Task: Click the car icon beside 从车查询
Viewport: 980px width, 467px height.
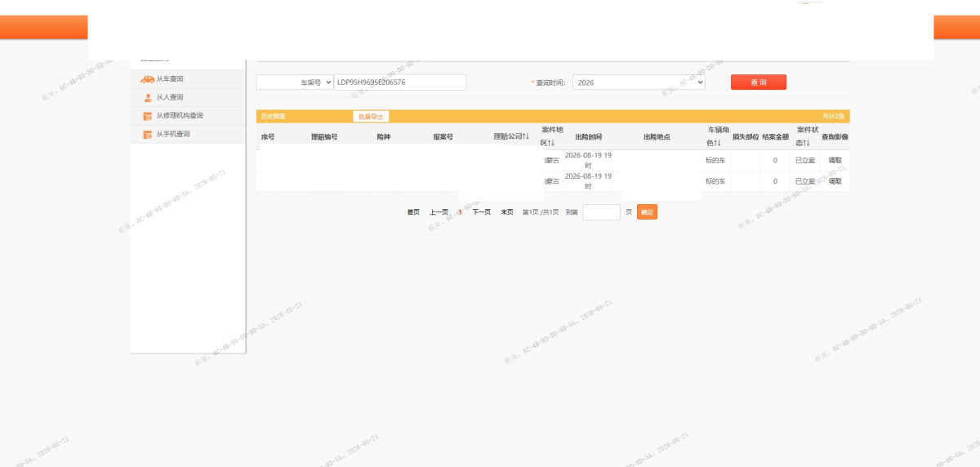Action: point(147,79)
